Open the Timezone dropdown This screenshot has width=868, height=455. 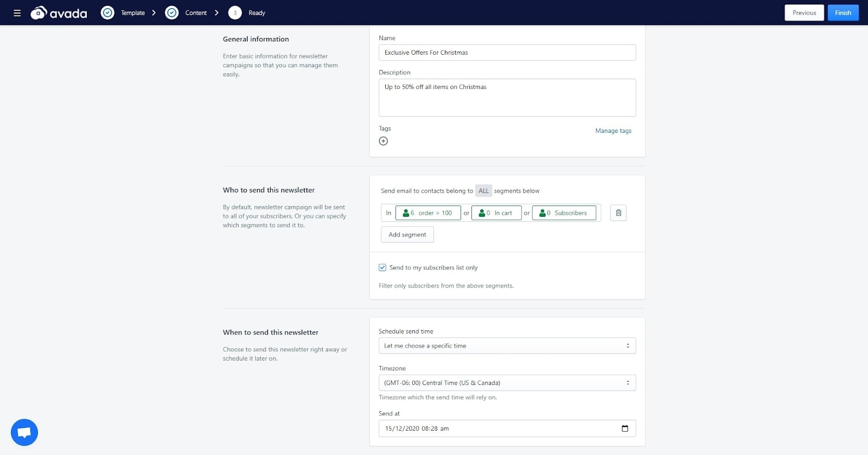pyautogui.click(x=507, y=383)
